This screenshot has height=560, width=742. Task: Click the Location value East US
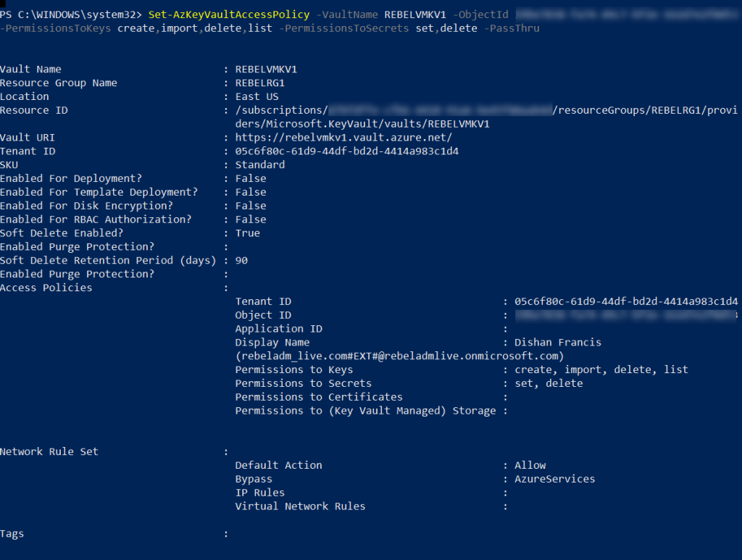coord(257,96)
